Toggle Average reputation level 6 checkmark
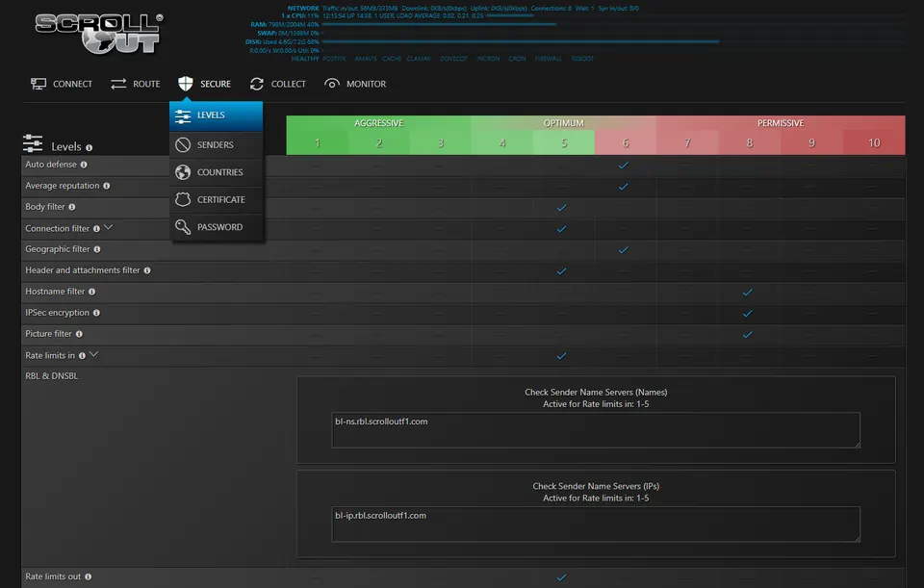 (x=624, y=186)
